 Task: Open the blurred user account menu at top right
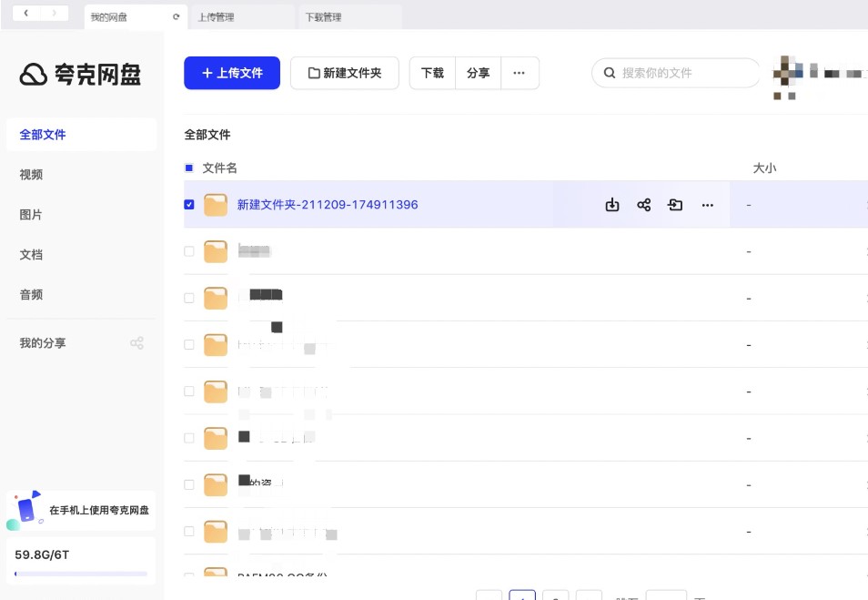coord(816,75)
